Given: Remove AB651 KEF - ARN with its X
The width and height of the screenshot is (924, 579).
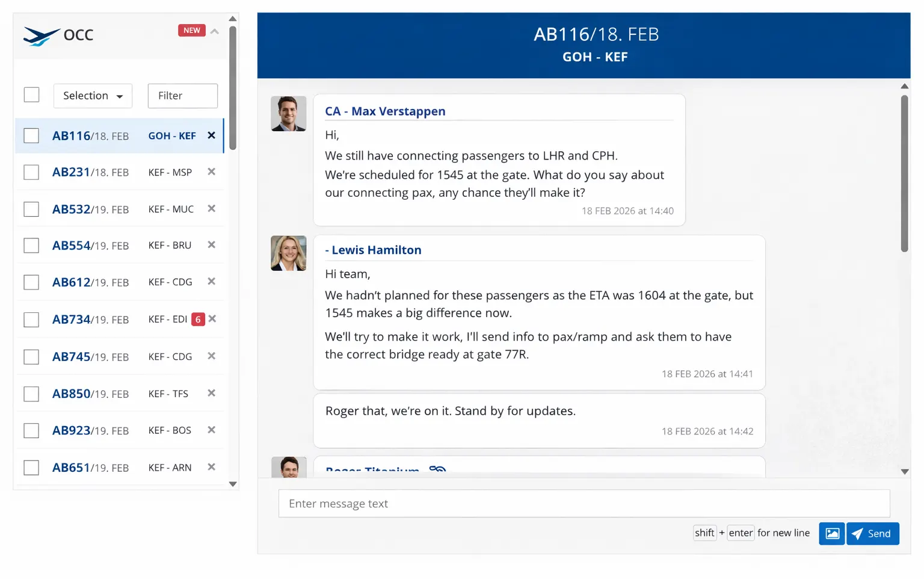Looking at the screenshot, I should click(x=211, y=467).
